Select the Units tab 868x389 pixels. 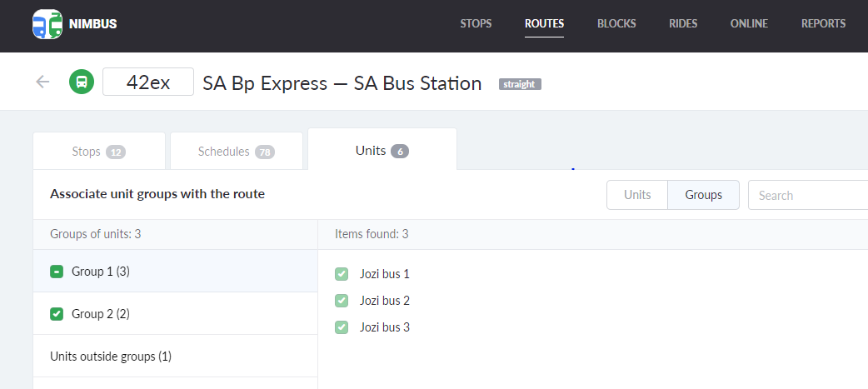click(382, 151)
